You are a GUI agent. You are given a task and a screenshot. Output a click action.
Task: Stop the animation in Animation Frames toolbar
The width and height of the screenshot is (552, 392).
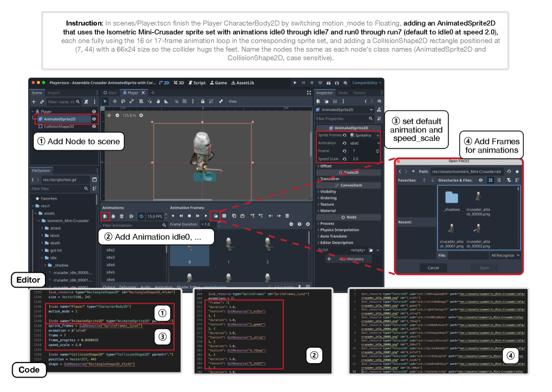click(190, 216)
